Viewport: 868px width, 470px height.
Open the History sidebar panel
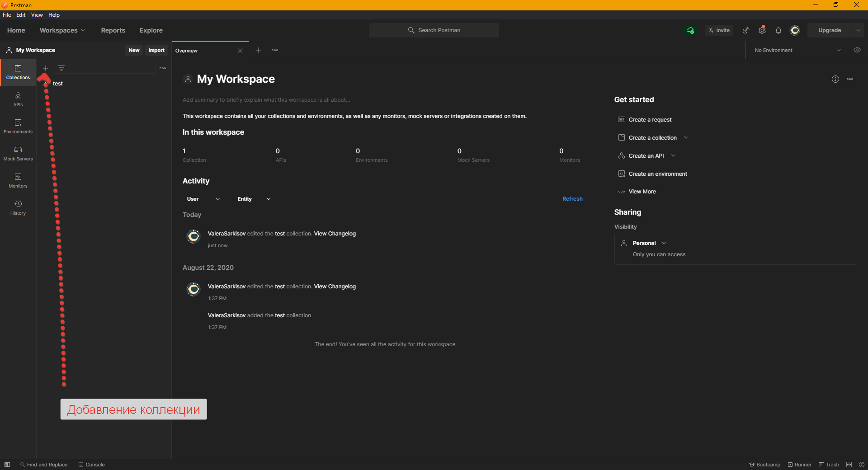(x=18, y=208)
